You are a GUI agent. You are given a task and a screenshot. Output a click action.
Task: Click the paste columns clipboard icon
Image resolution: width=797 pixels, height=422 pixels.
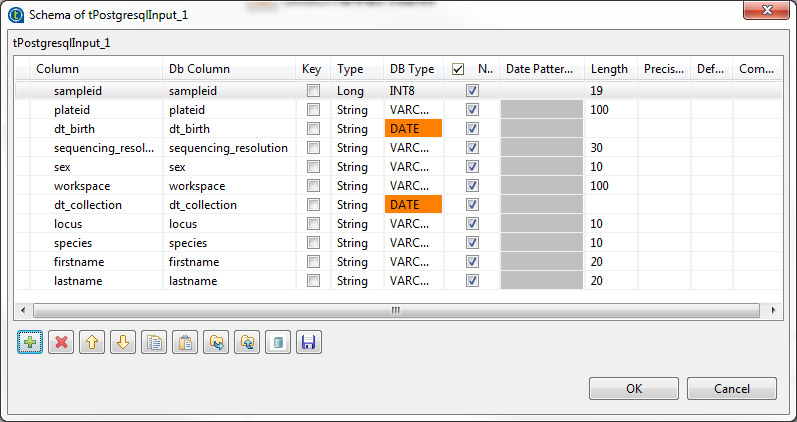click(185, 343)
